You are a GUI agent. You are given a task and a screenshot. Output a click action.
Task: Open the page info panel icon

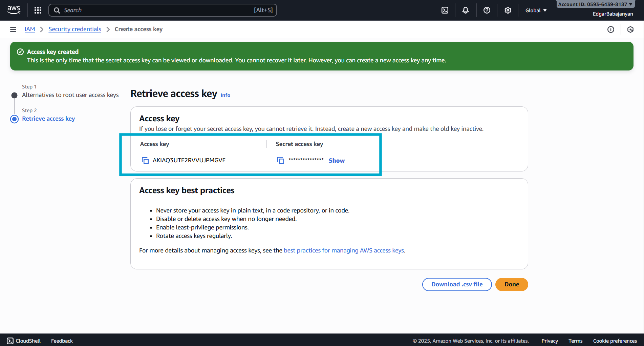click(611, 29)
